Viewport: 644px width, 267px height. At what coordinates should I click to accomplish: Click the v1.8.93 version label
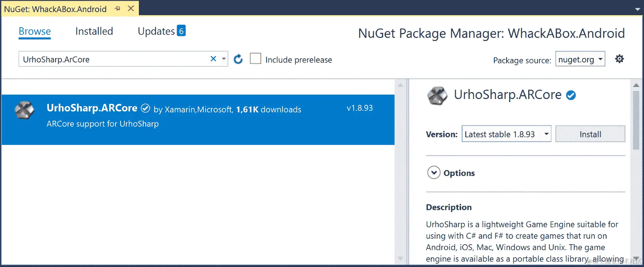[360, 108]
